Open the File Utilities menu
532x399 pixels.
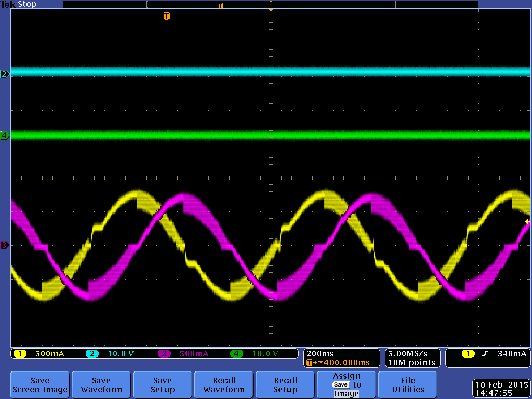pyautogui.click(x=407, y=384)
